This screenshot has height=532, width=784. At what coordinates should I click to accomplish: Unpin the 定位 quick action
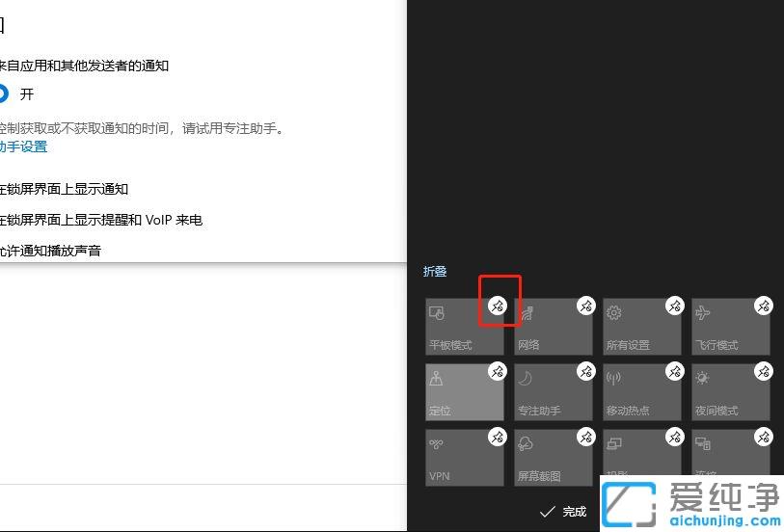[x=497, y=371]
